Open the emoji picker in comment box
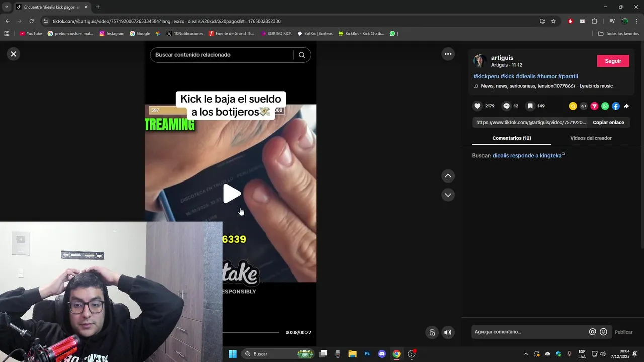Screen dimensions: 644x362 point(603,332)
